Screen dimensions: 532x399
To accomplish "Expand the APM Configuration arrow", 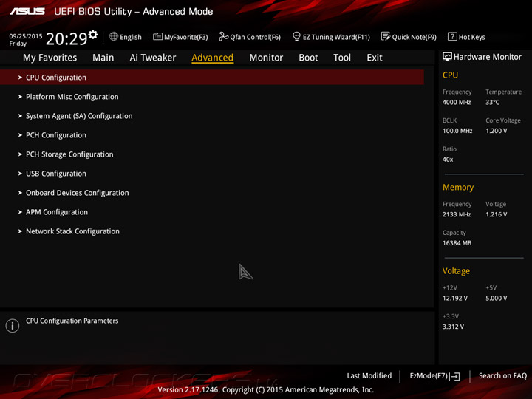I will tap(20, 212).
